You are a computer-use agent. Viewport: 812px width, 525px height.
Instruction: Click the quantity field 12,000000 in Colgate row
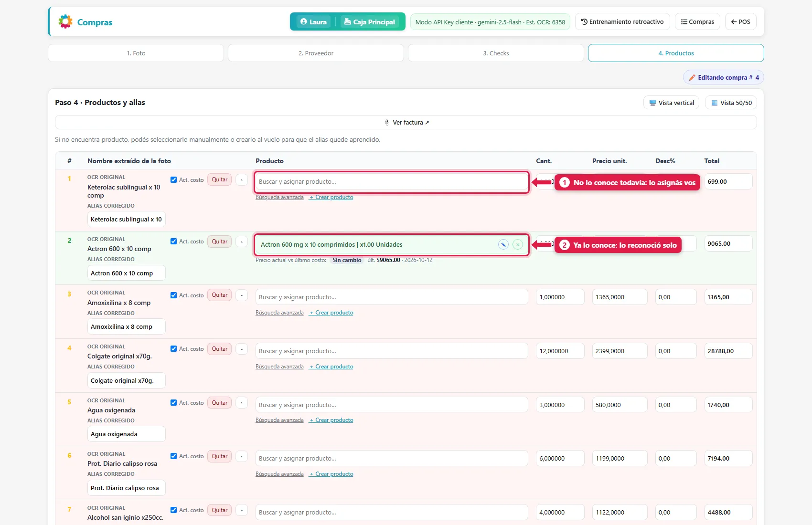[x=560, y=351]
